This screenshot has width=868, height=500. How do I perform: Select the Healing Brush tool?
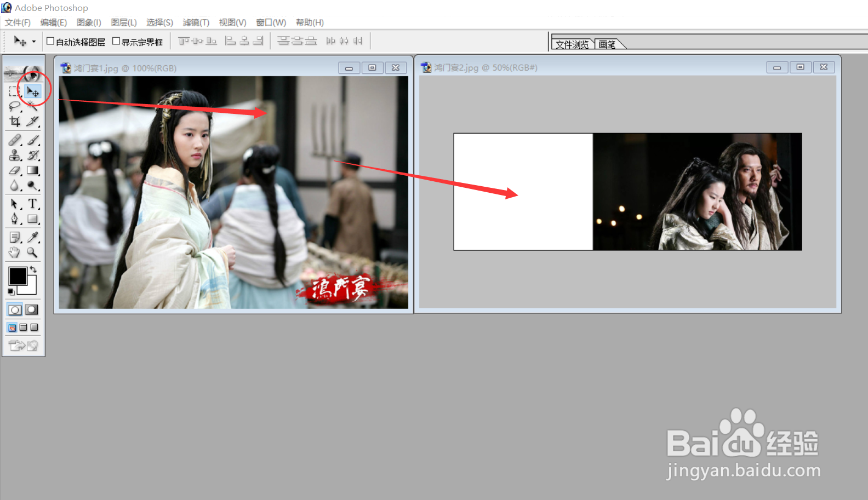(15, 140)
